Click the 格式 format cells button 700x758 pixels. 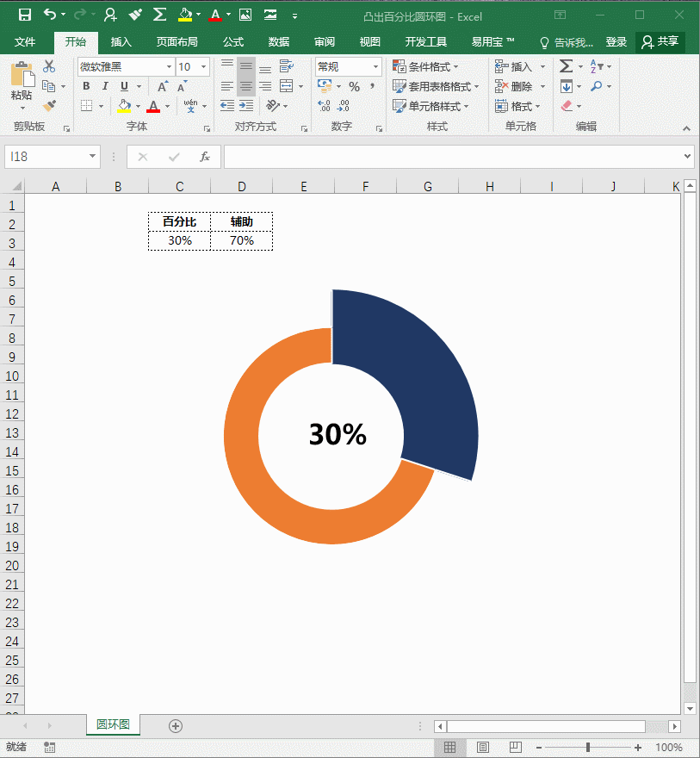tap(514, 106)
